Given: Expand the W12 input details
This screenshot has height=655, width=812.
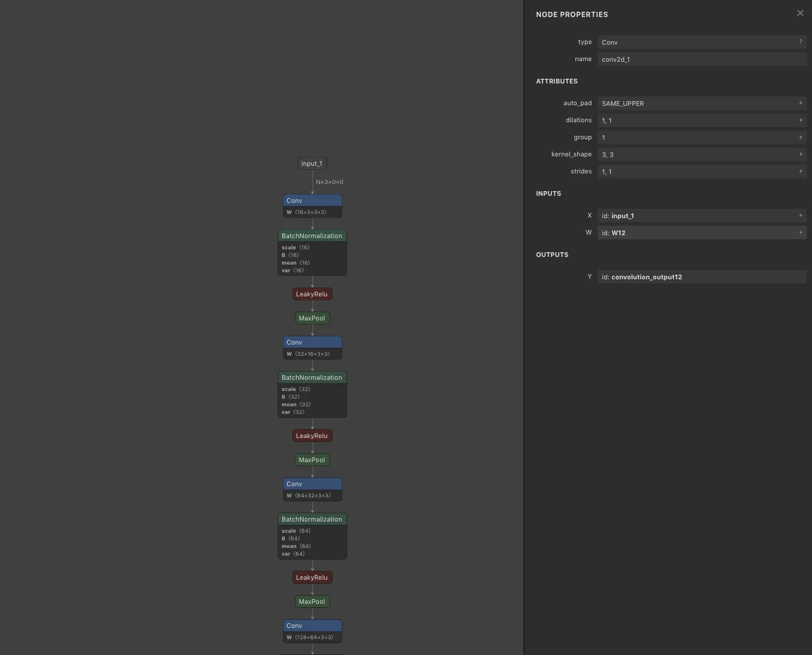Looking at the screenshot, I should coord(800,232).
